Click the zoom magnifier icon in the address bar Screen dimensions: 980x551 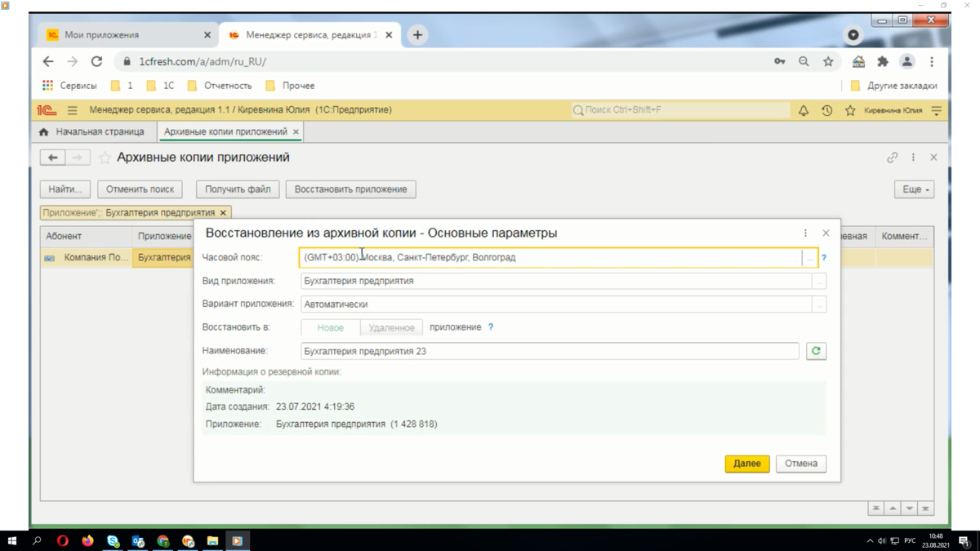(804, 61)
